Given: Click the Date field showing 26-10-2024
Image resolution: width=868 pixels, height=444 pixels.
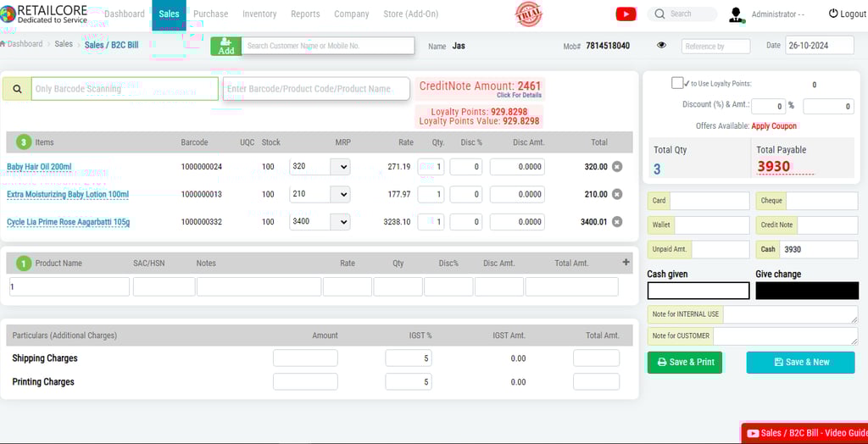Looking at the screenshot, I should [820, 46].
